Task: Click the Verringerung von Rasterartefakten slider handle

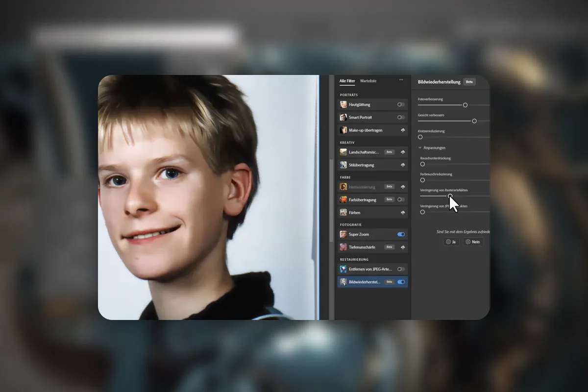Action: 450,196
